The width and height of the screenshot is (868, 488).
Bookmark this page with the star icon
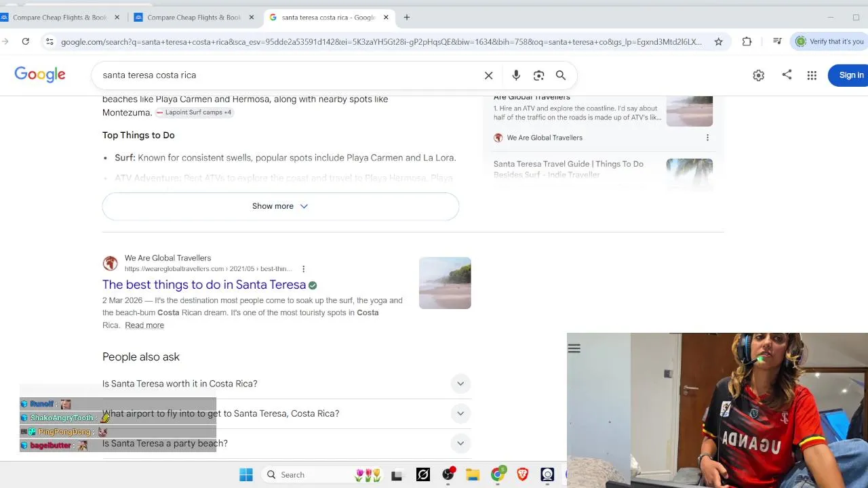(x=718, y=41)
